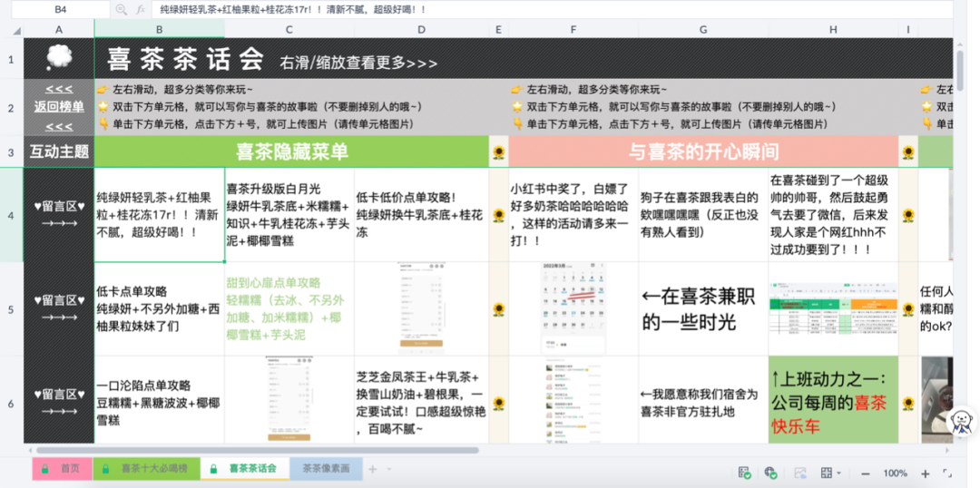980x488 pixels.
Task: Switch to the 首页 sheet tab
Action: pos(63,468)
